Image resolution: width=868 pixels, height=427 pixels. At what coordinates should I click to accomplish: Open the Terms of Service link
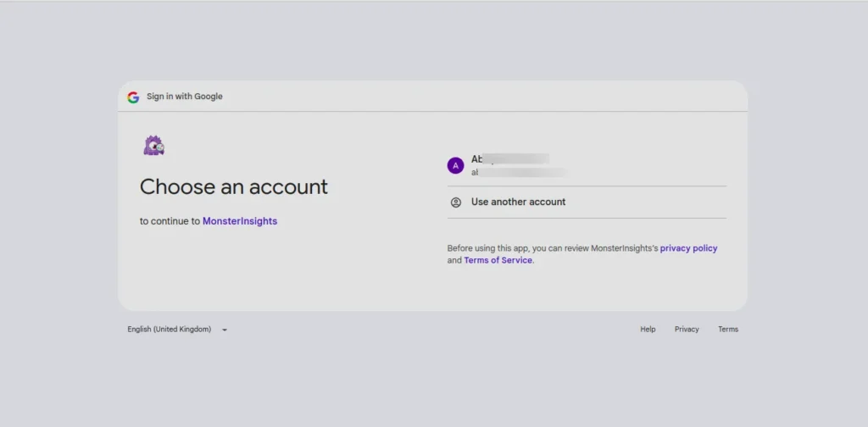(x=498, y=260)
